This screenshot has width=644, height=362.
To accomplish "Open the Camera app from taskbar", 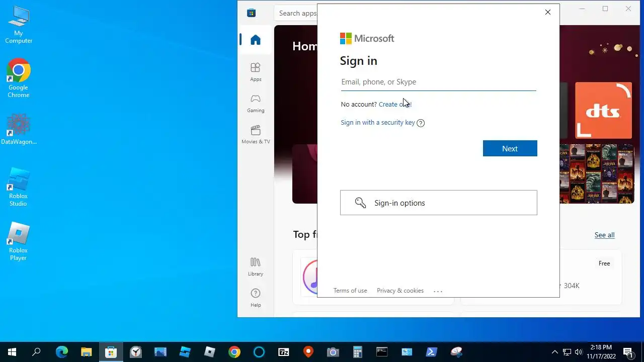I will click(x=333, y=352).
